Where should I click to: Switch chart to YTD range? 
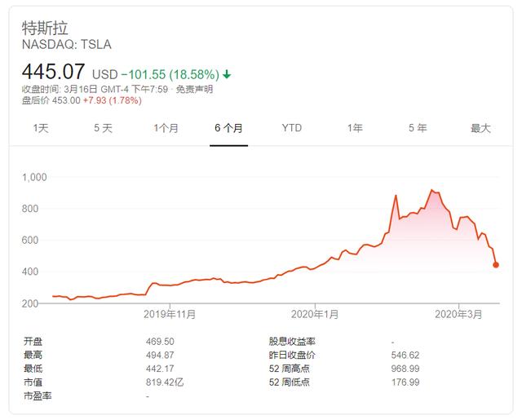pos(292,128)
